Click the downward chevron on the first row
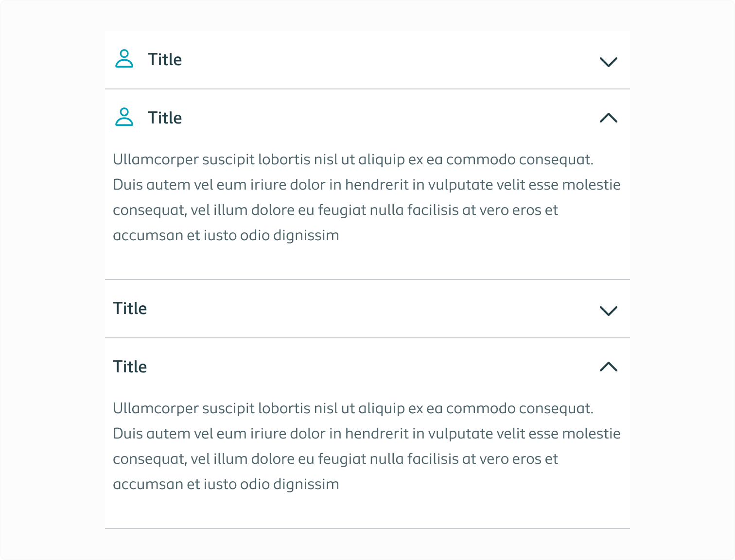Viewport: 735px width, 560px height. [x=608, y=62]
